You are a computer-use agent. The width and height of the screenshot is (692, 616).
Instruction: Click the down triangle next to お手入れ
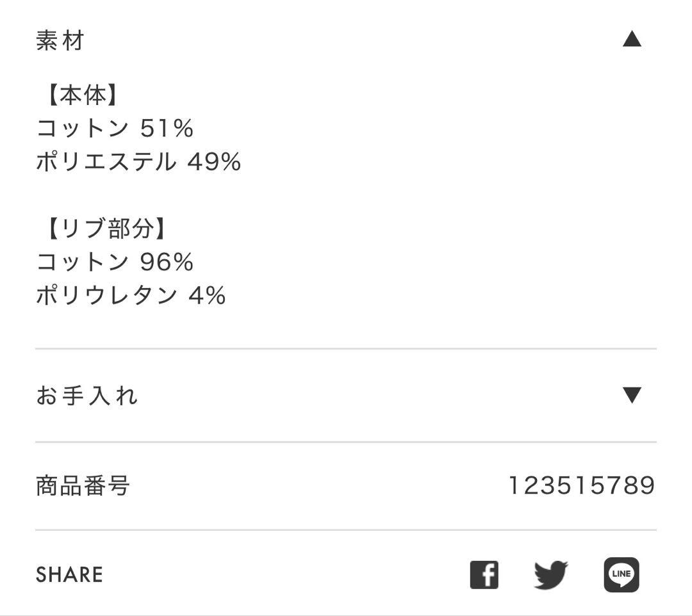633,396
